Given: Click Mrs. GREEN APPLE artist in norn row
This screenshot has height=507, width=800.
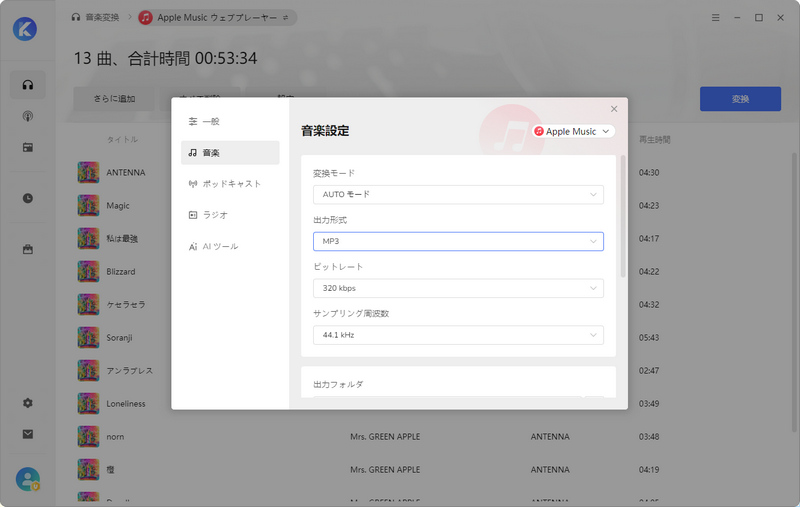Looking at the screenshot, I should pyautogui.click(x=385, y=437).
